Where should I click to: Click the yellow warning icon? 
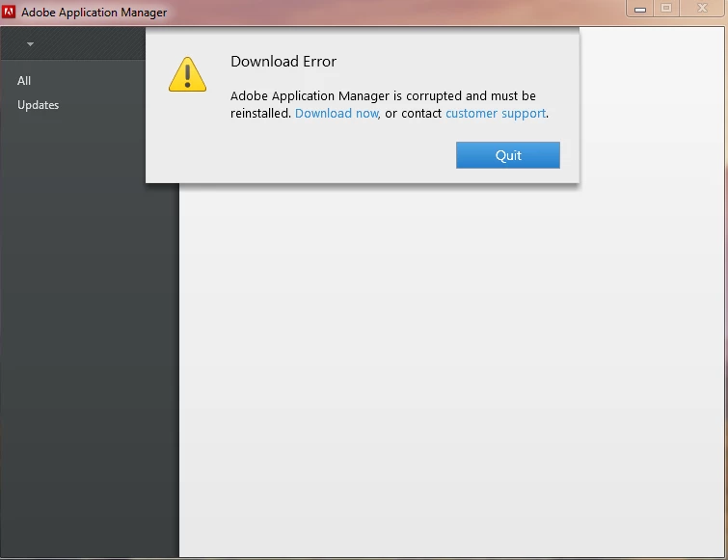point(187,74)
